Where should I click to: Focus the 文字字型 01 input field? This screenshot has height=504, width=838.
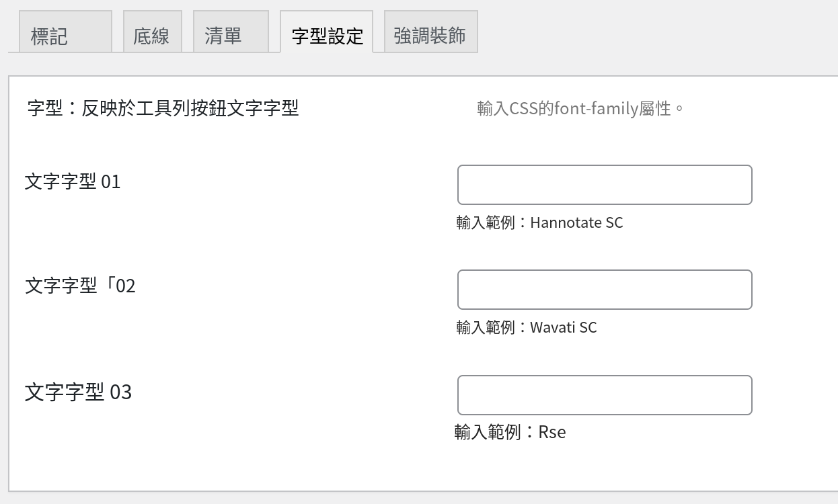tap(605, 185)
